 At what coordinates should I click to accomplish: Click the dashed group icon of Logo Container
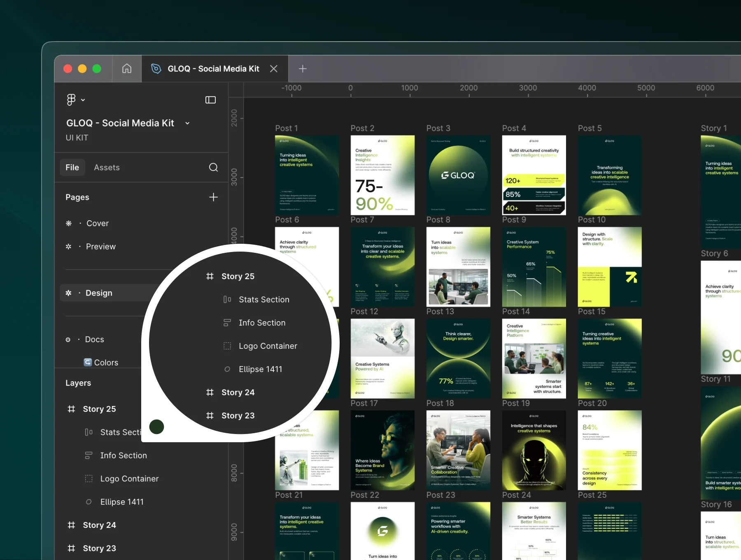click(89, 478)
